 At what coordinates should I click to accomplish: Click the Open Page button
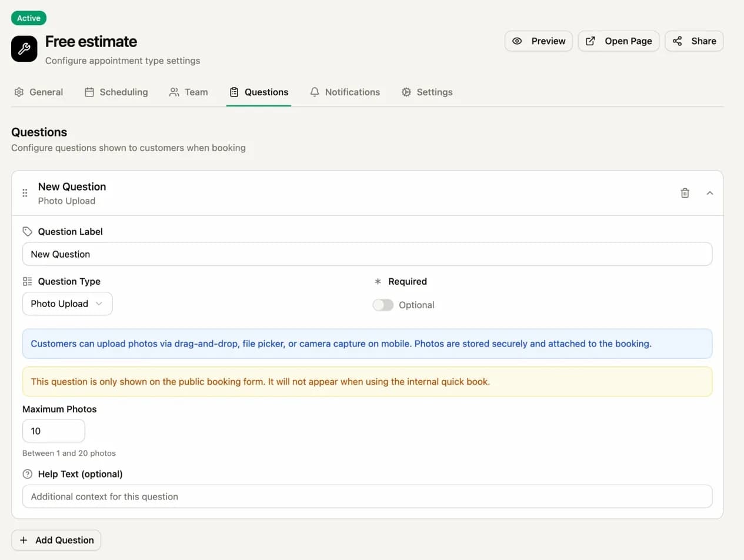619,41
